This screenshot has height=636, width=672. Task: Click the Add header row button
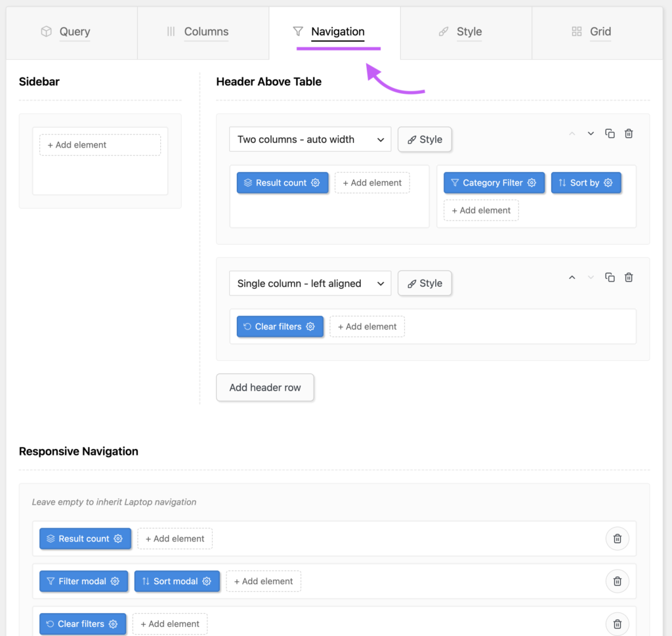(265, 387)
